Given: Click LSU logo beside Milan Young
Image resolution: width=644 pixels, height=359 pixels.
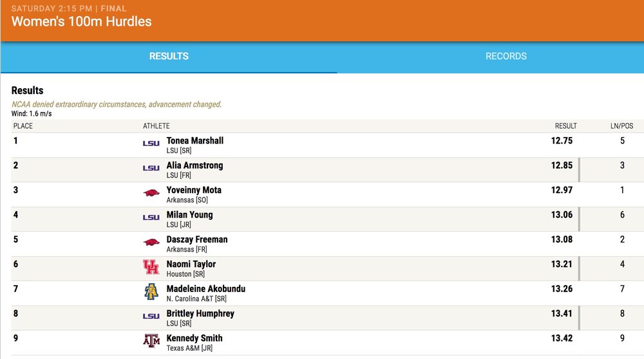Looking at the screenshot, I should (151, 217).
